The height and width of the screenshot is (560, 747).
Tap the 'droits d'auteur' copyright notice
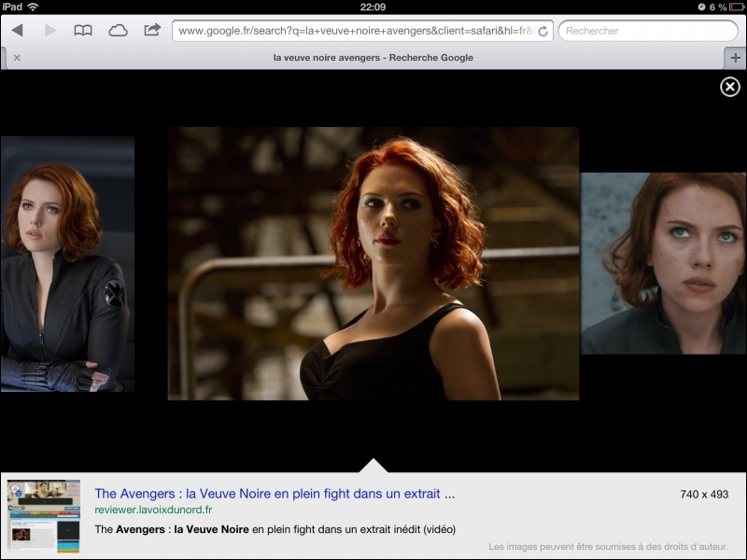(x=609, y=547)
